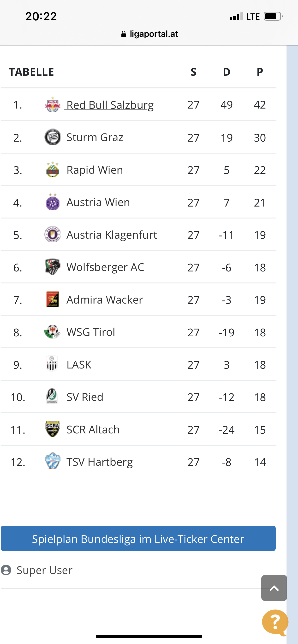Screen dimensions: 298x644
Task: Click the Sturm Graz club crest
Action: point(53,137)
